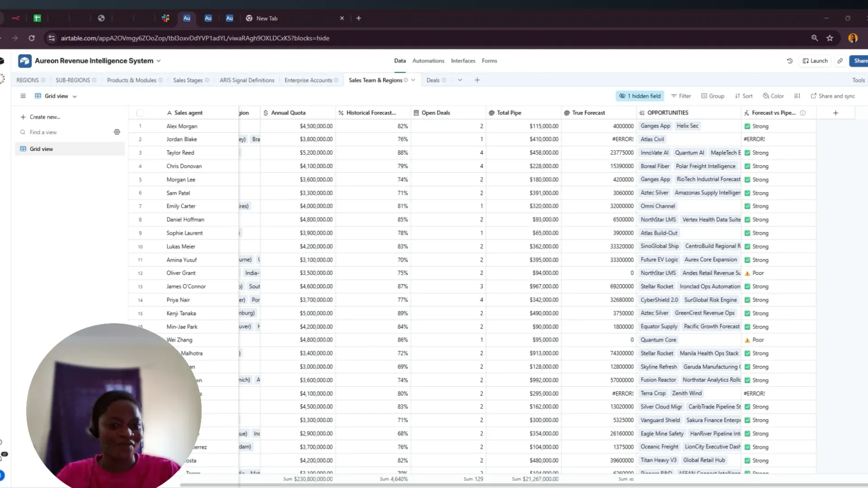This screenshot has height=488, width=868.
Task: Open Group options
Action: 712,96
